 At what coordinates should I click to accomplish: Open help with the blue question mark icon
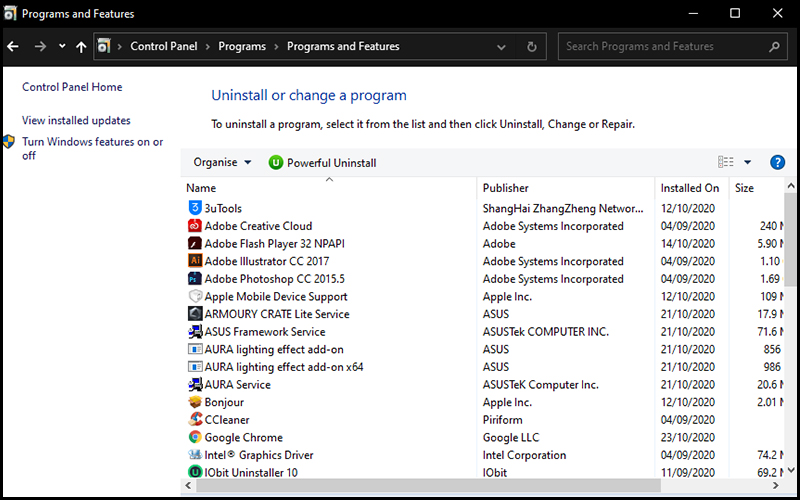point(777,162)
